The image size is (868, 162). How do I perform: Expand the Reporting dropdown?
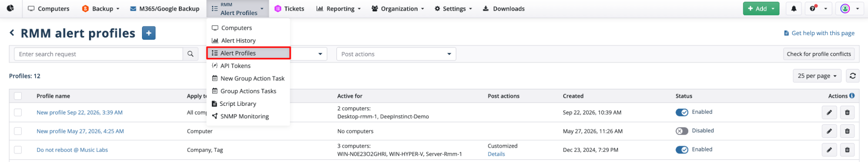click(338, 9)
